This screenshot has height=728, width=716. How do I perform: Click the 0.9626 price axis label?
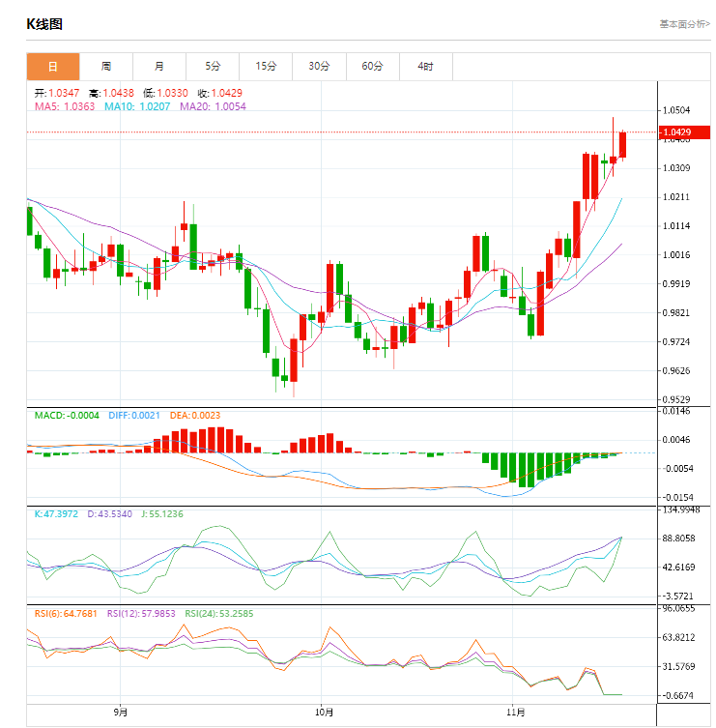[676, 371]
